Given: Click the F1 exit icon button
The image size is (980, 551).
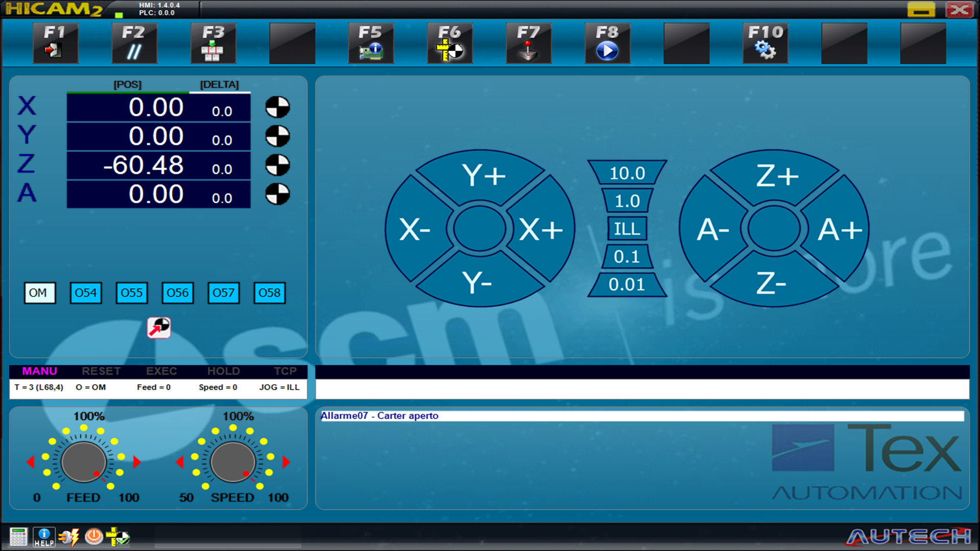Looking at the screenshot, I should 55,43.
